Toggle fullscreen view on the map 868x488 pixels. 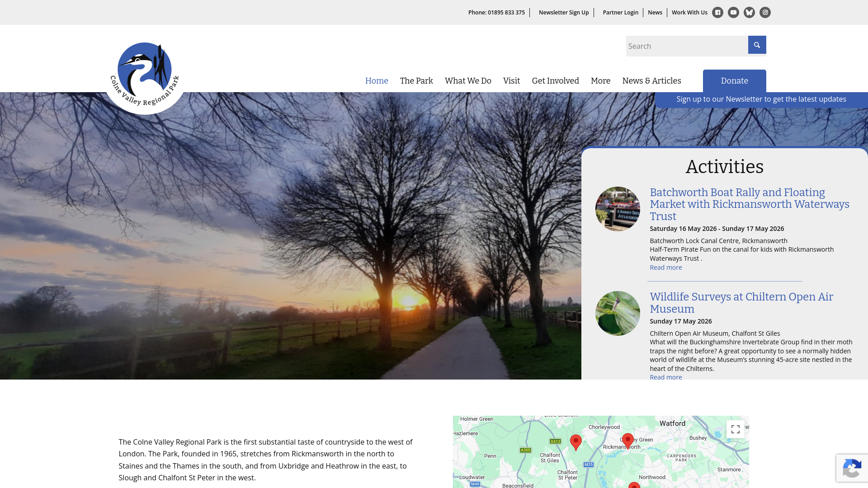735,429
